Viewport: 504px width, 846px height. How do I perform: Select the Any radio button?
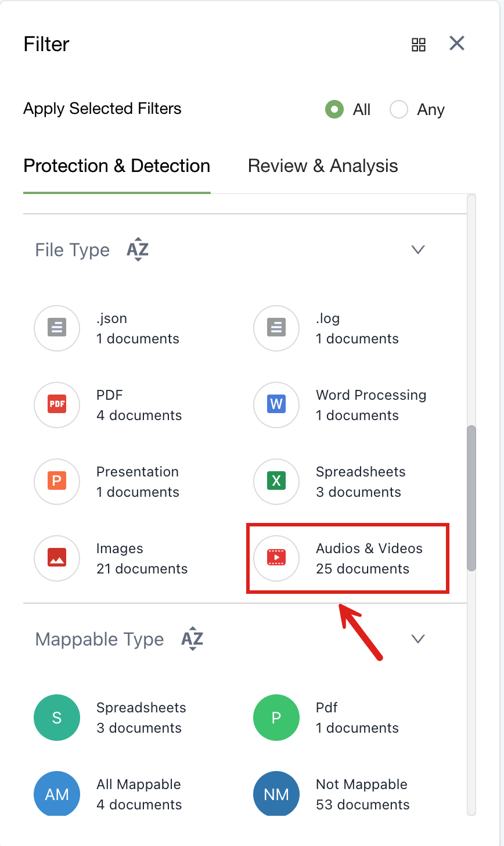(x=399, y=109)
